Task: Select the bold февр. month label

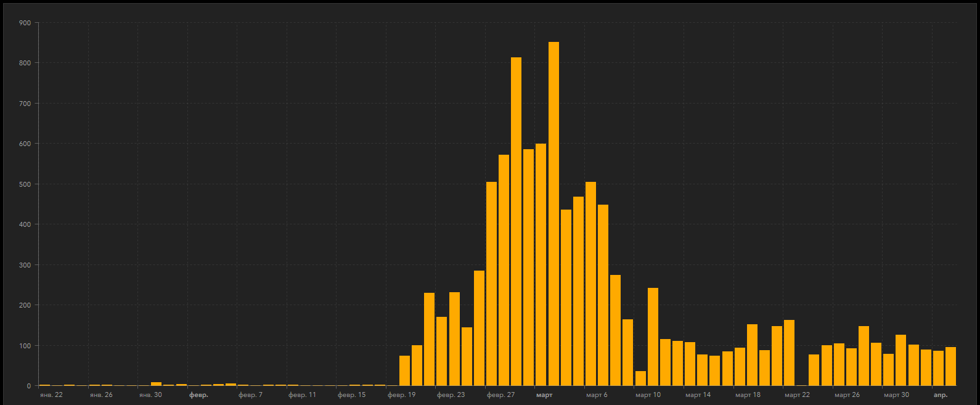Action: pos(198,395)
